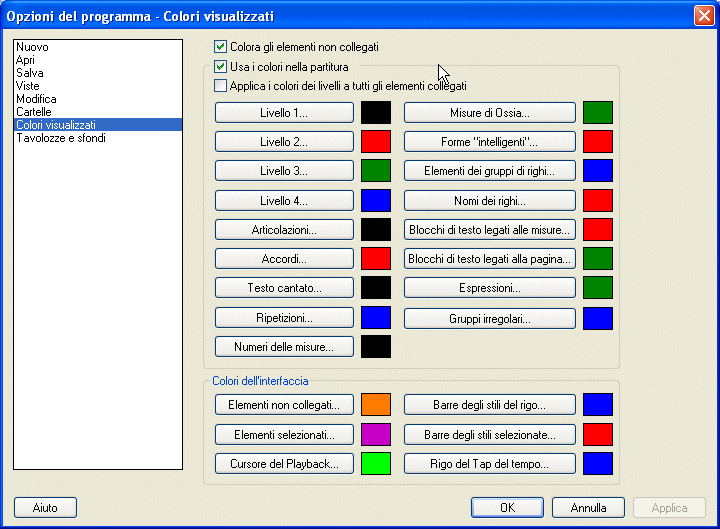720x529 pixels.
Task: Click the red swatch beside Livello 2
Action: [375, 141]
